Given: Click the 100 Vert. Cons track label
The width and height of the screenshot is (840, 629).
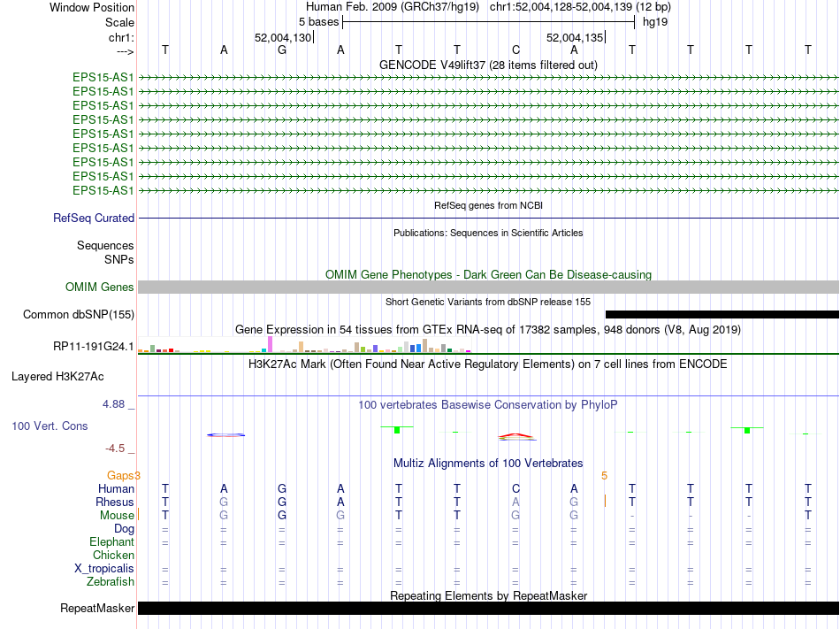Looking at the screenshot, I should click(x=50, y=426).
